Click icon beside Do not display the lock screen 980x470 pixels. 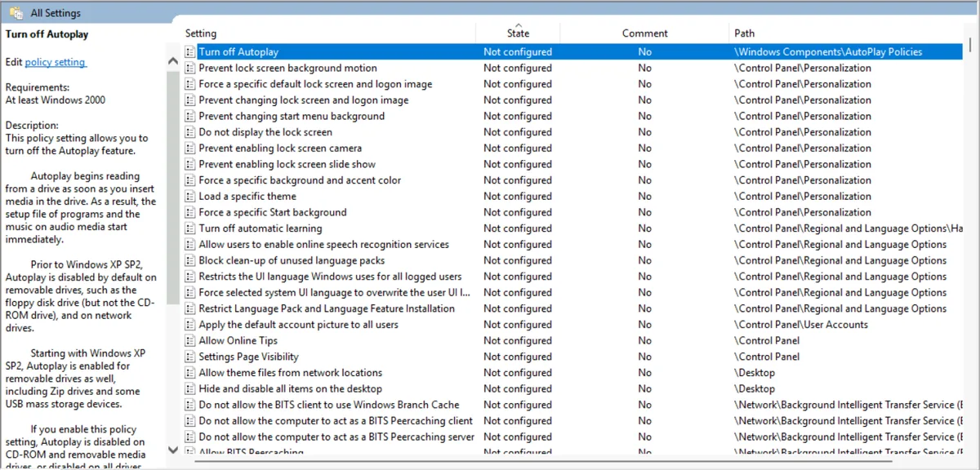click(x=189, y=132)
